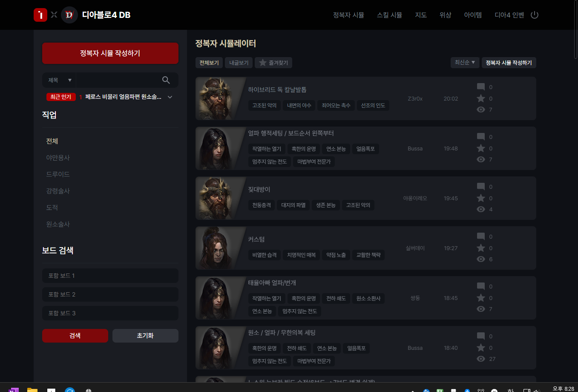Click the star icon on 즐겨찾기 filter
The height and width of the screenshot is (392, 578).
263,63
